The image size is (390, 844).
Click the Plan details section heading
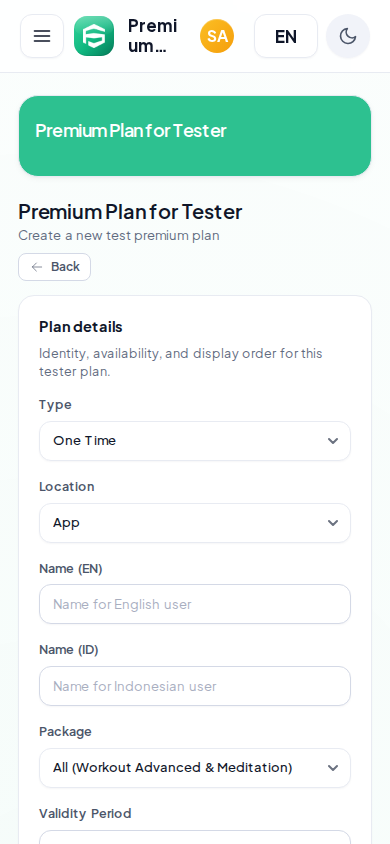point(81,327)
